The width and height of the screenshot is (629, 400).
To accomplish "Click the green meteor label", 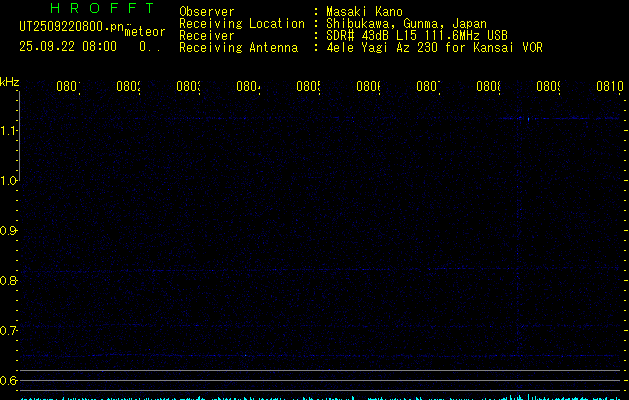I will (144, 32).
